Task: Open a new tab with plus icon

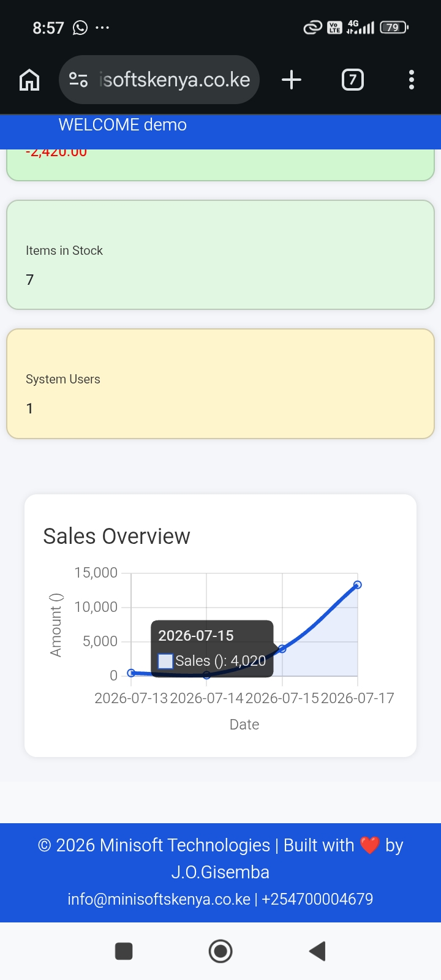Action: point(292,80)
